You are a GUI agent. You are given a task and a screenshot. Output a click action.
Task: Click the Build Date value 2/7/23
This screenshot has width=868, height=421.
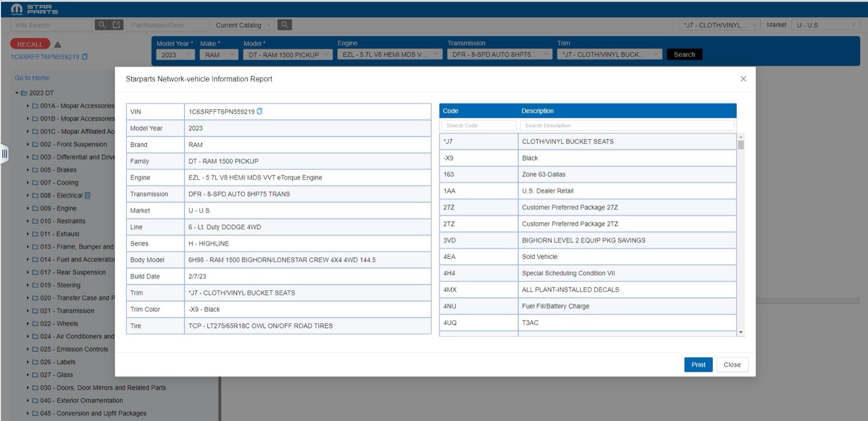pyautogui.click(x=308, y=276)
